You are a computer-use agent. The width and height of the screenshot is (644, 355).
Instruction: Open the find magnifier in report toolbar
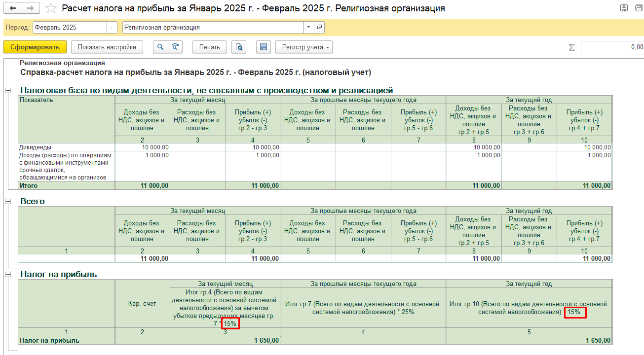[160, 47]
